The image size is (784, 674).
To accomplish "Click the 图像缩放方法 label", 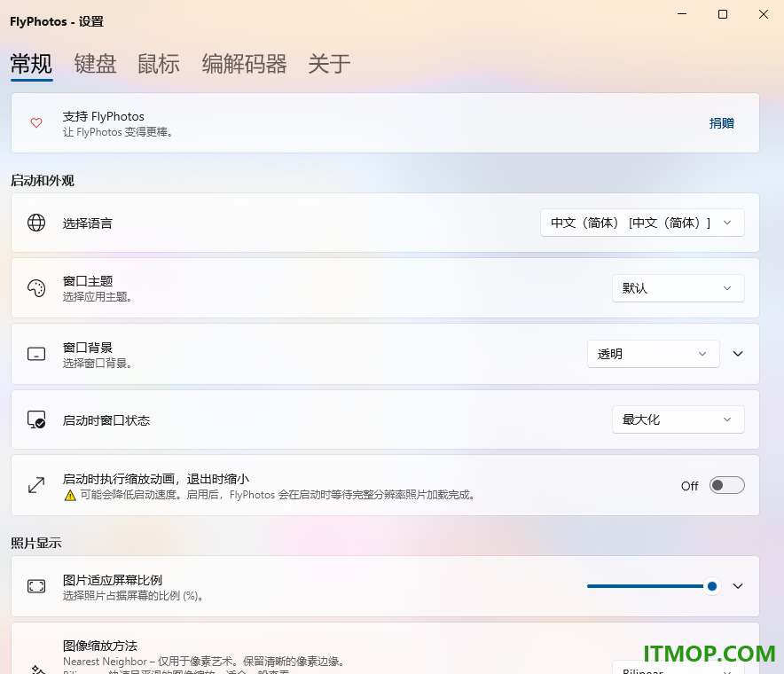I will pyautogui.click(x=100, y=646).
